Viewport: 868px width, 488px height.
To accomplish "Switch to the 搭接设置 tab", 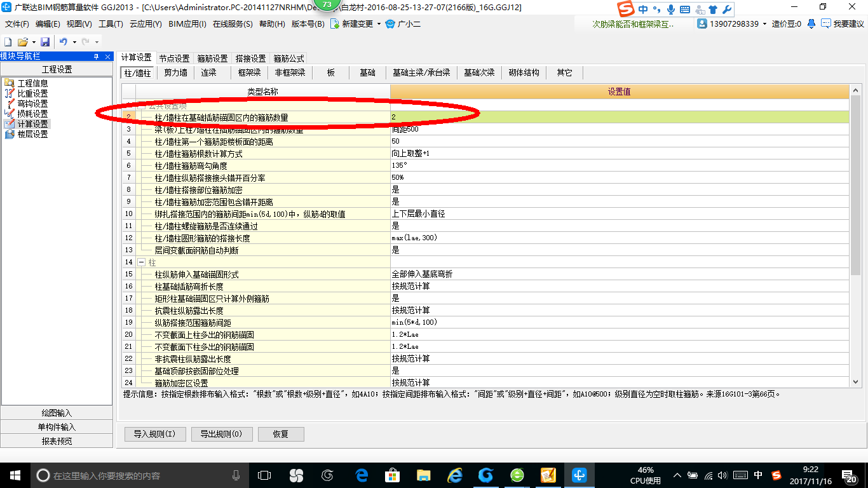I will (x=250, y=58).
